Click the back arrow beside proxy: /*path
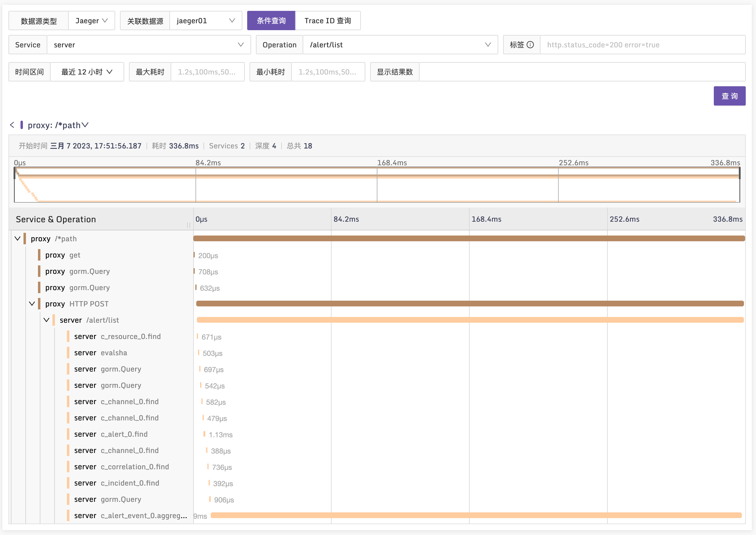 pos(12,125)
